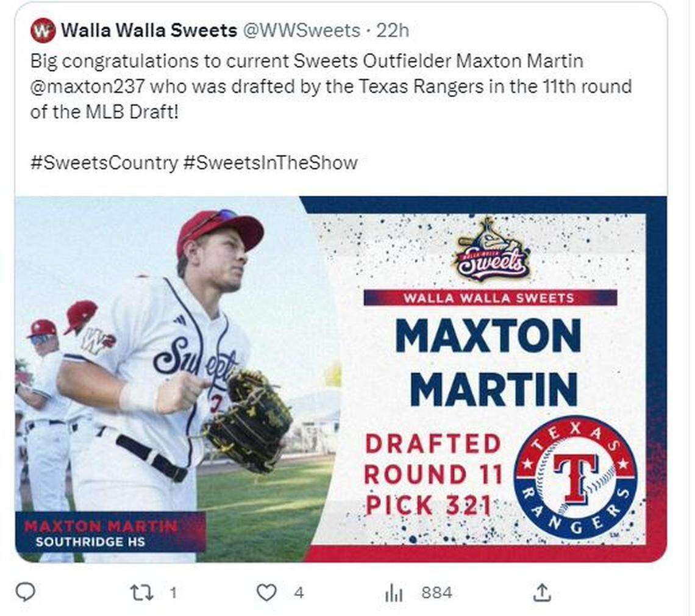
Task: Click the Drafted Round 11 Pick 321 text
Action: coord(433,475)
